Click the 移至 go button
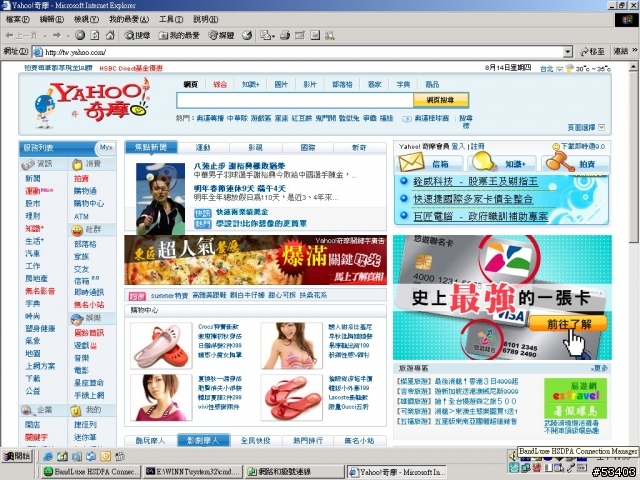 pyautogui.click(x=593, y=51)
